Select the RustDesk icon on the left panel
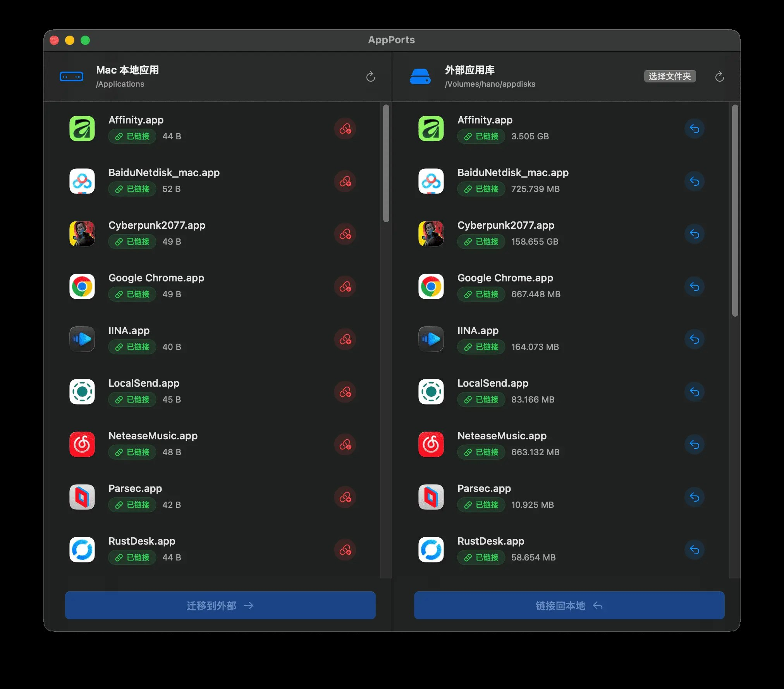The height and width of the screenshot is (689, 784). (82, 550)
